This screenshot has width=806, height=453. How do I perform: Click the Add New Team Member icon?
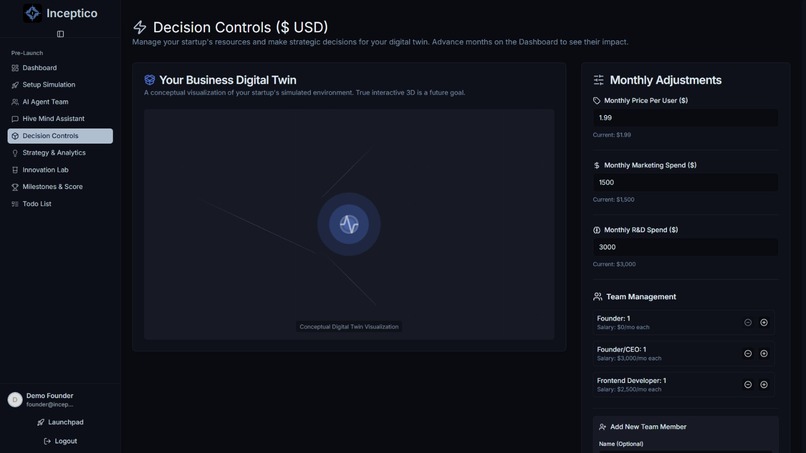click(602, 427)
